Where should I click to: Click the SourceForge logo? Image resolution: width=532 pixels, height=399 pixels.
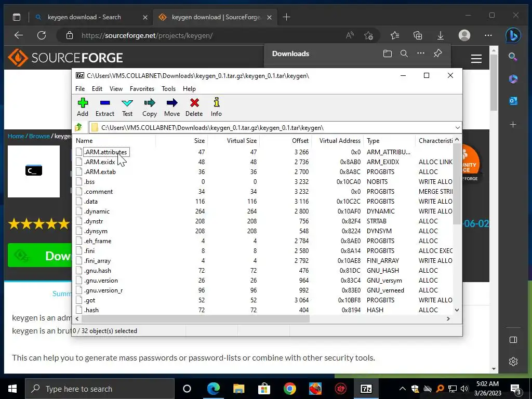(x=65, y=58)
